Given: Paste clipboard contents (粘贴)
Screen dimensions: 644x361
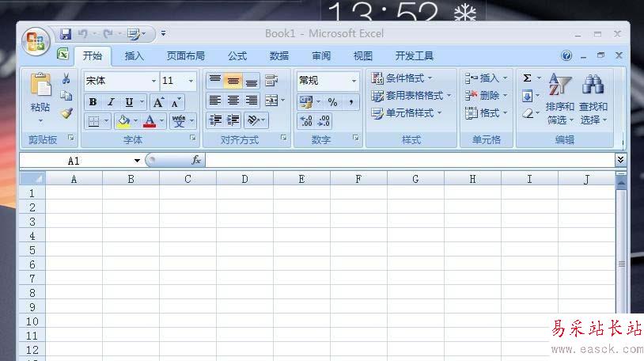Looking at the screenshot, I should click(x=40, y=98).
